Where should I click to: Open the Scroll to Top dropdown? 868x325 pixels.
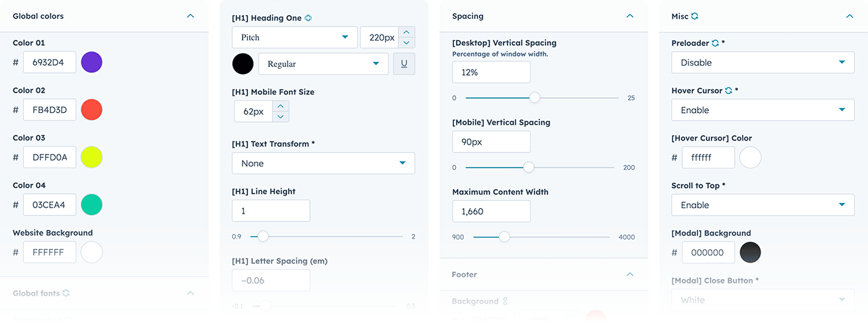(763, 205)
